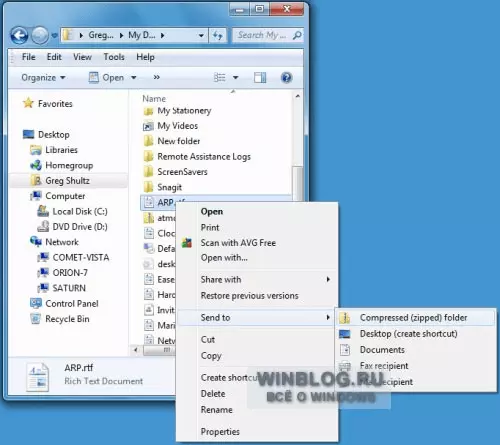Viewport: 500px width, 445px height.
Task: Toggle the preview pane icon
Action: click(x=260, y=78)
